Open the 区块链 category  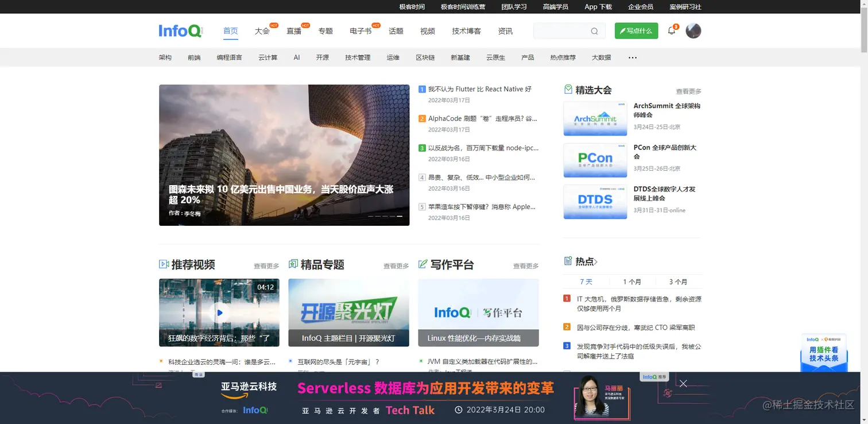(425, 57)
